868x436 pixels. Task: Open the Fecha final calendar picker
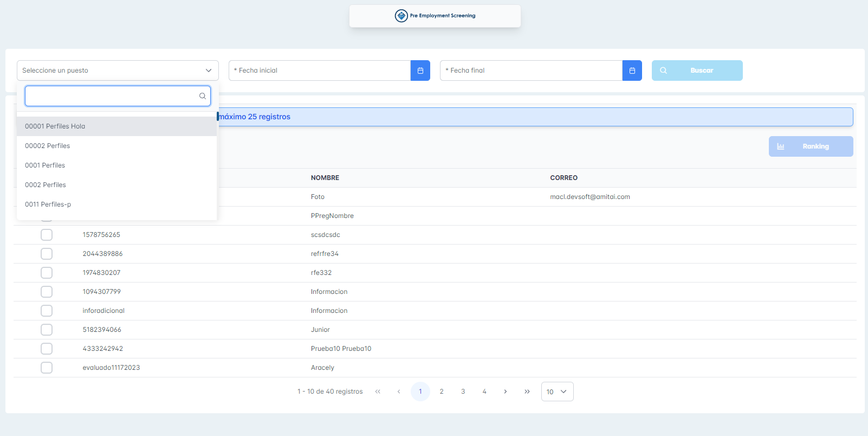click(x=632, y=70)
